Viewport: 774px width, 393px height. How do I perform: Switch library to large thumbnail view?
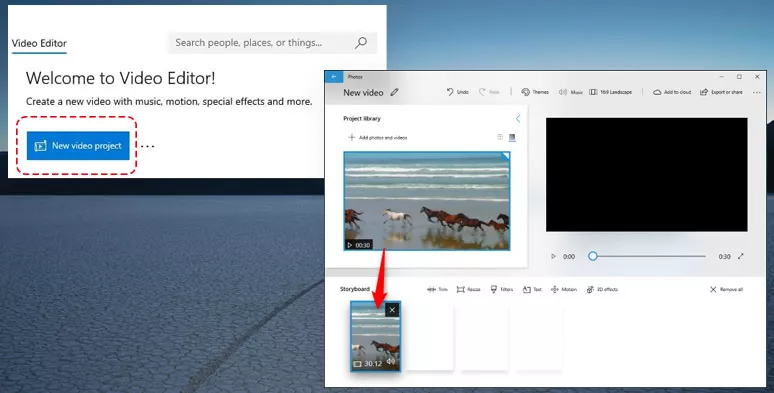pyautogui.click(x=512, y=137)
